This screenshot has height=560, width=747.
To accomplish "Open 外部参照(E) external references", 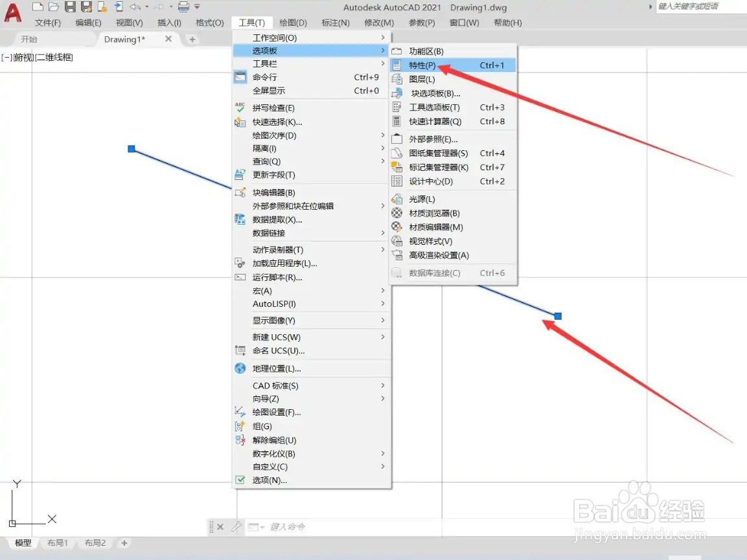I will coord(453,139).
